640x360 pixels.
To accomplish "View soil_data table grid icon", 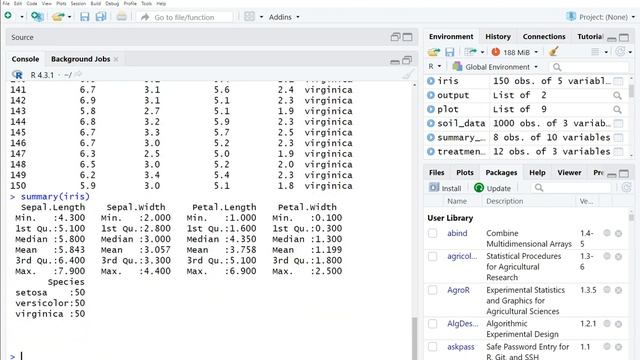I will pyautogui.click(x=618, y=123).
